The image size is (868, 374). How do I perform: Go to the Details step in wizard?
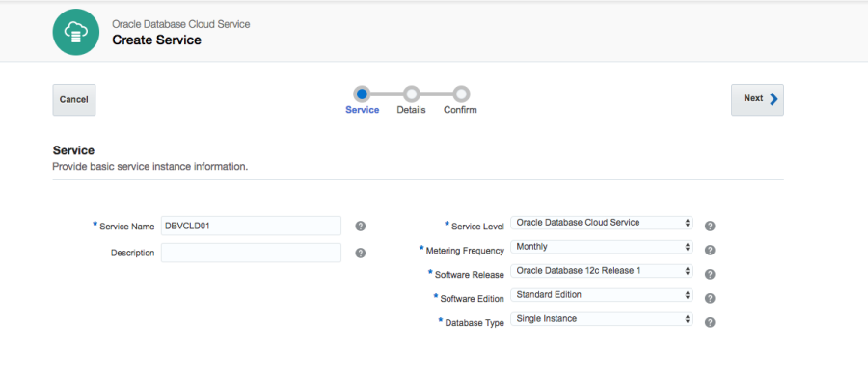[x=411, y=94]
